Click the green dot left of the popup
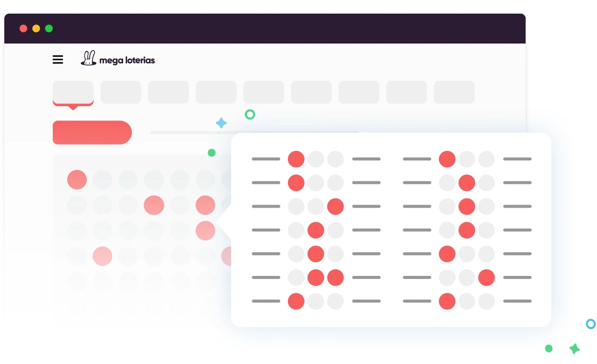The width and height of the screenshot is (597, 364). pyautogui.click(x=212, y=153)
